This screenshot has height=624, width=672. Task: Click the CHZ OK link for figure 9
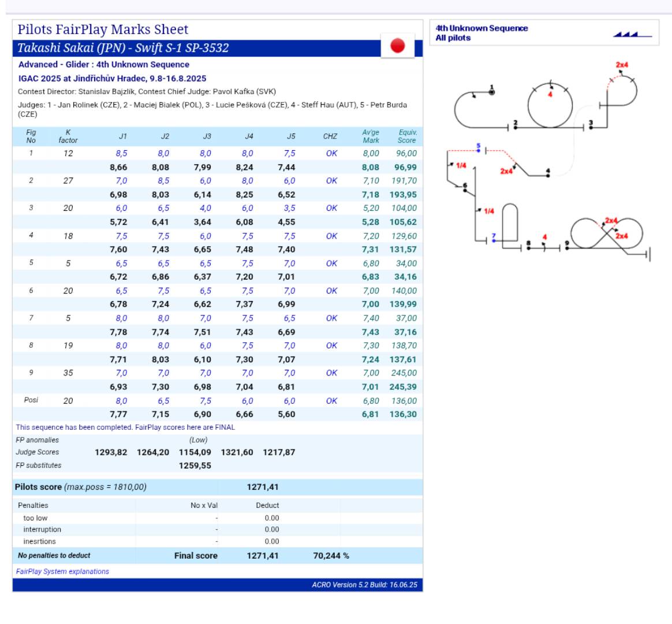point(331,373)
